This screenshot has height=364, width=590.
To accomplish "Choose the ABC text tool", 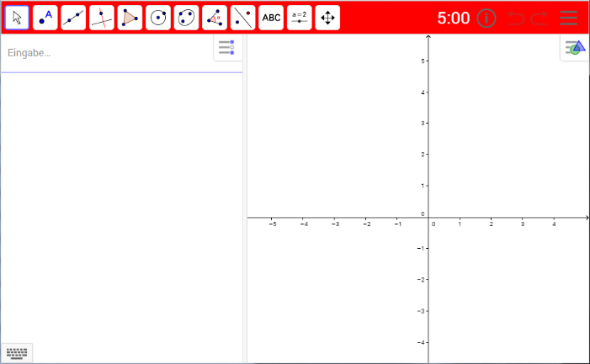I will pos(271,18).
